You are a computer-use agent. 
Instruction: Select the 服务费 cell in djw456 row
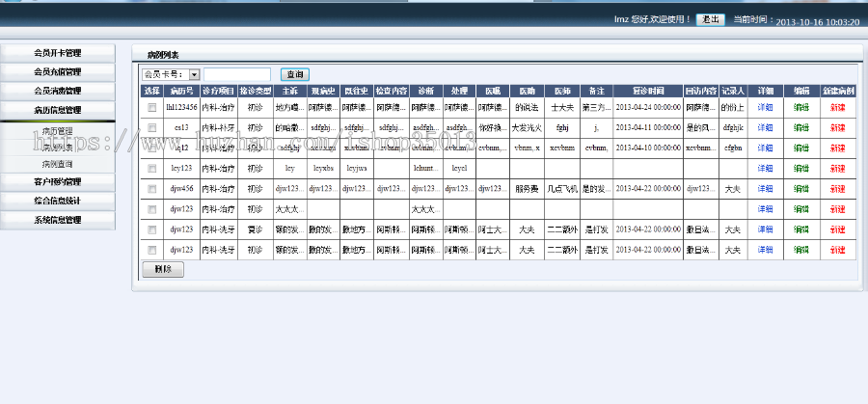pos(527,189)
